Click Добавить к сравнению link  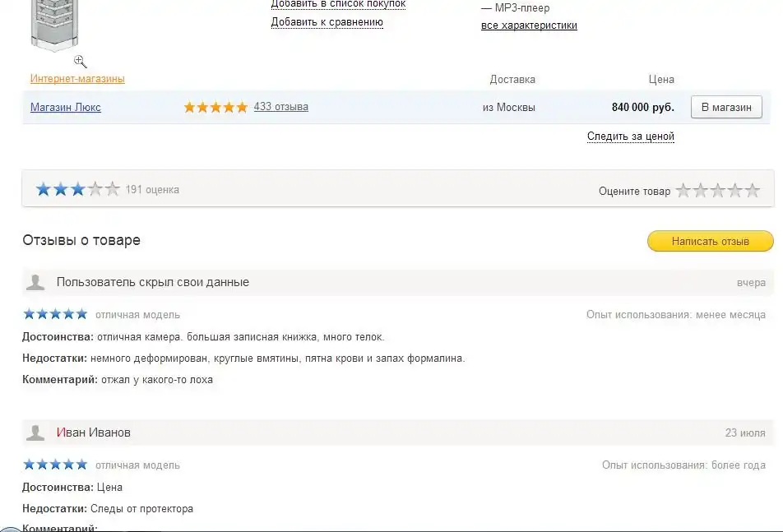(x=327, y=22)
